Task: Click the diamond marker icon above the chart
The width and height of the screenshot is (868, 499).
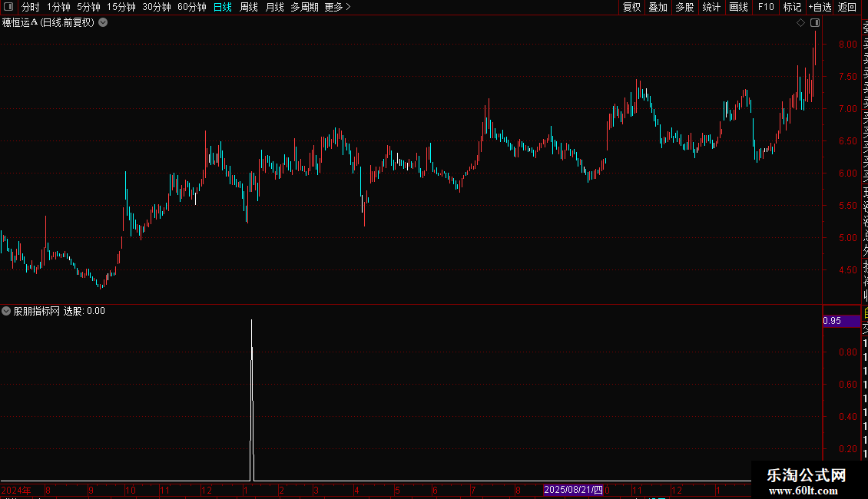Action: (x=800, y=23)
